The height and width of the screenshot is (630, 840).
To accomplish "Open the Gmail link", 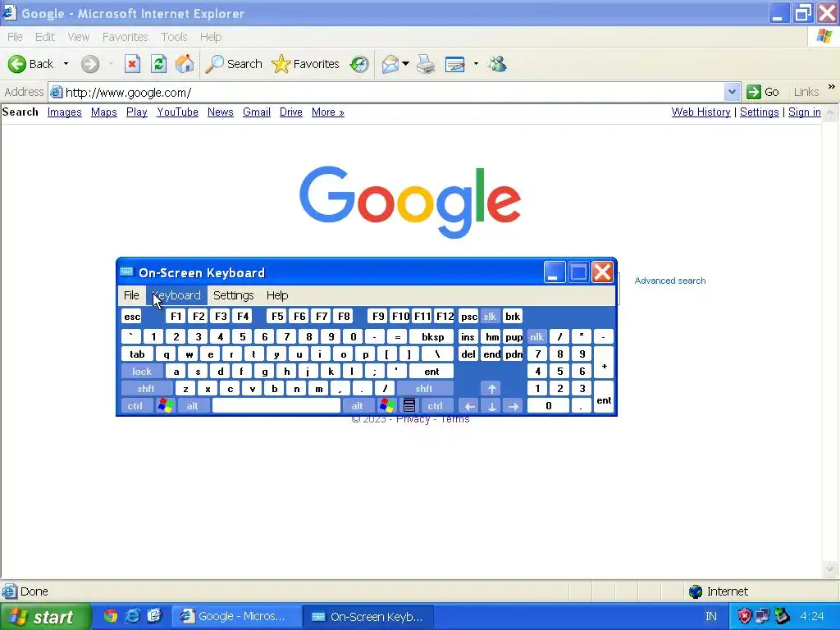I will tap(257, 112).
